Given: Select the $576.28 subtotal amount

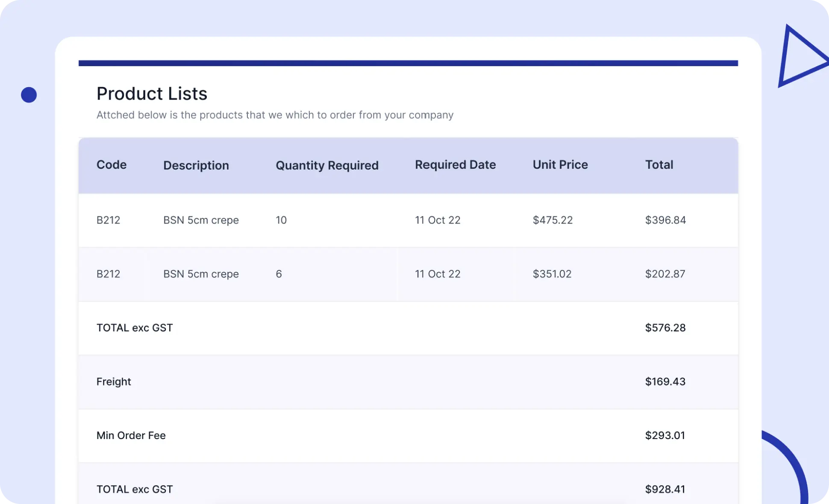Looking at the screenshot, I should (x=665, y=328).
